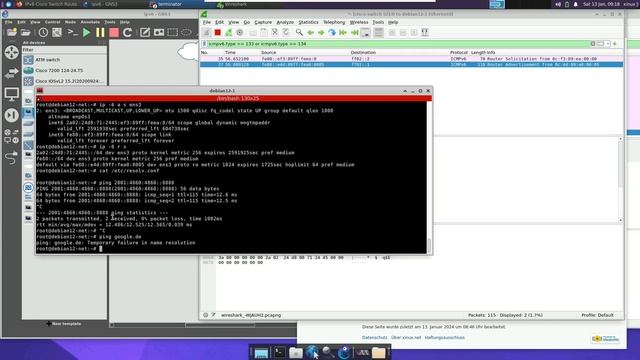Open GNS3 Annotate menu
Image resolution: width=640 pixels, height=360 pixels.
[x=90, y=22]
